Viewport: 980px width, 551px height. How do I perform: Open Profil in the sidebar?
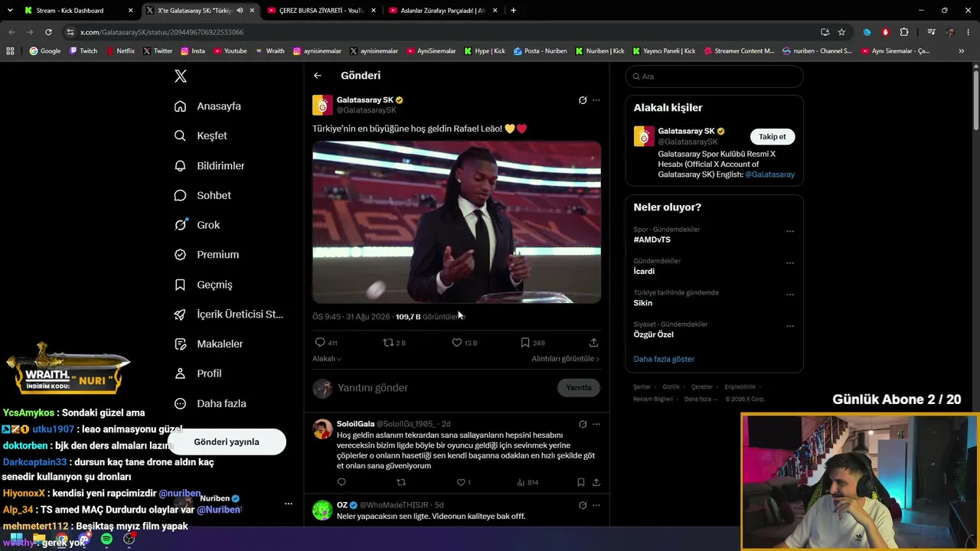coord(198,373)
